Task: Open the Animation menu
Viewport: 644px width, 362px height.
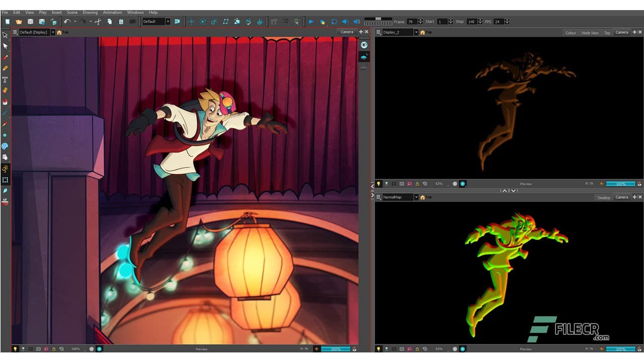Action: (112, 12)
